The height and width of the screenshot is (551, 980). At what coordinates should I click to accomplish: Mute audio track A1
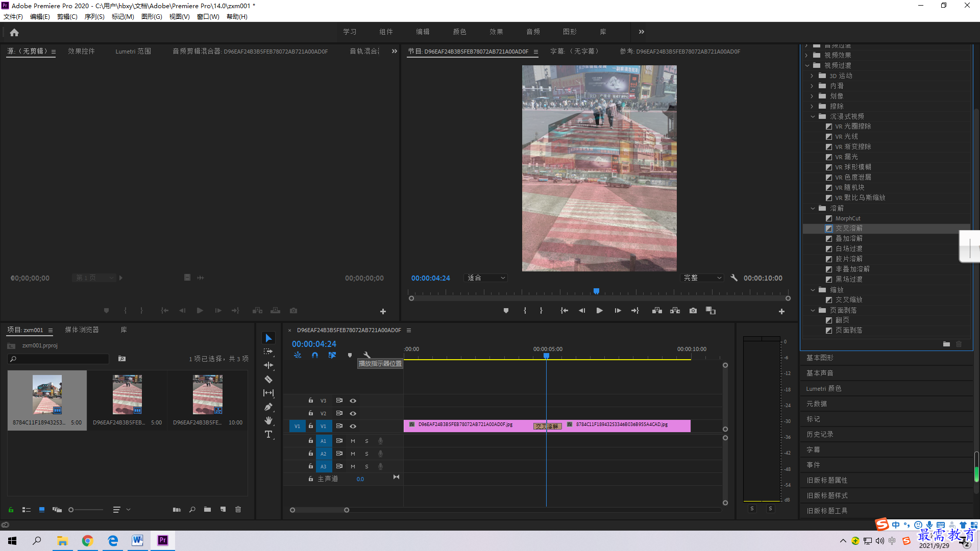[353, 441]
